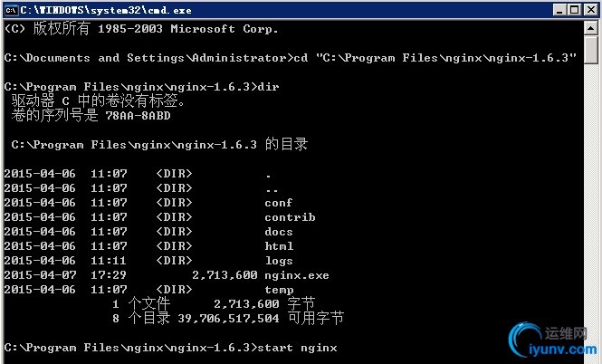Click the 'temp' directory name
This screenshot has height=364, width=602.
[279, 291]
